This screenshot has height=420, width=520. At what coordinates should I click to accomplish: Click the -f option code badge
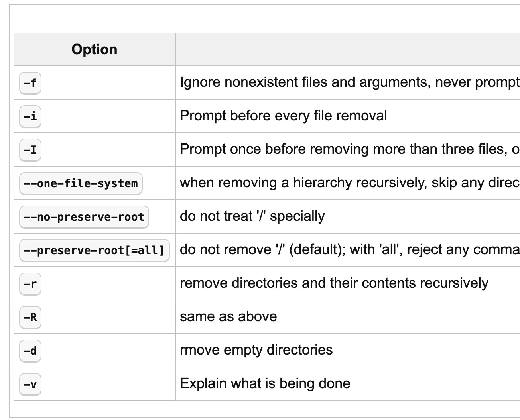pyautogui.click(x=30, y=83)
